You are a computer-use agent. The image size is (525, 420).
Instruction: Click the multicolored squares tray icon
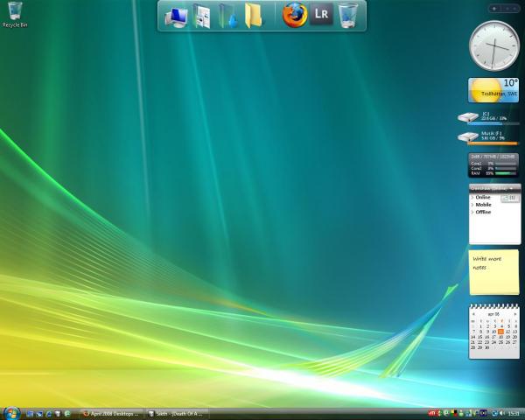454,413
